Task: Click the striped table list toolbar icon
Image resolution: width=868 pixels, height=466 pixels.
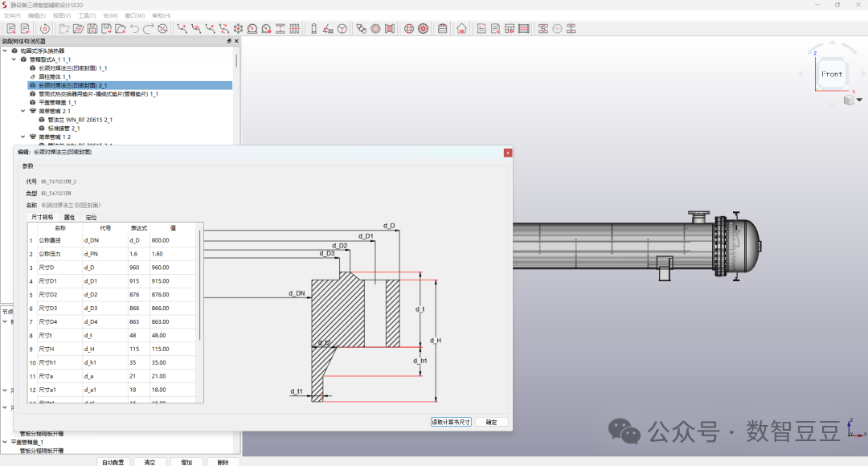Action: (524, 29)
